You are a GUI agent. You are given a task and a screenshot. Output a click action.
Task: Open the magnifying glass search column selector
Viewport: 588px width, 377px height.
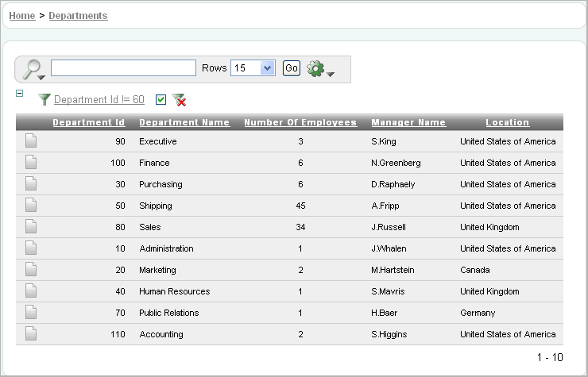pos(33,70)
